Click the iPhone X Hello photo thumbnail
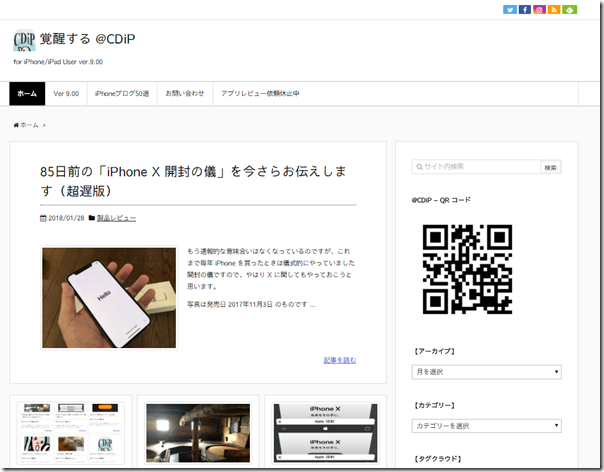Image resolution: width=604 pixels, height=472 pixels. [x=109, y=298]
